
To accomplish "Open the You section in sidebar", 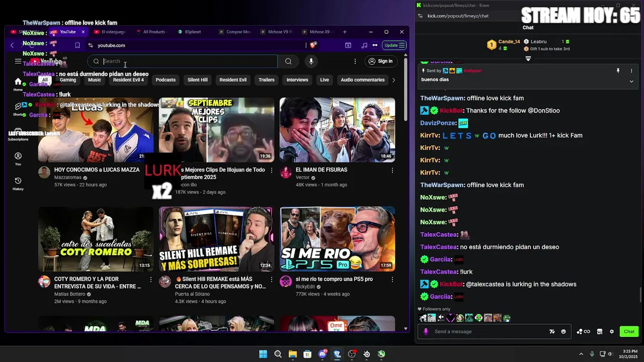I will pos(18,159).
